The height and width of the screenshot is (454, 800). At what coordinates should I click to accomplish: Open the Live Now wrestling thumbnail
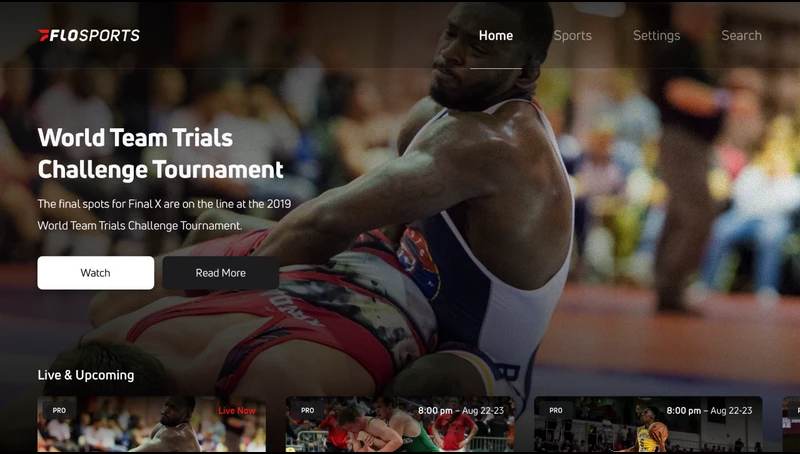coord(152,424)
